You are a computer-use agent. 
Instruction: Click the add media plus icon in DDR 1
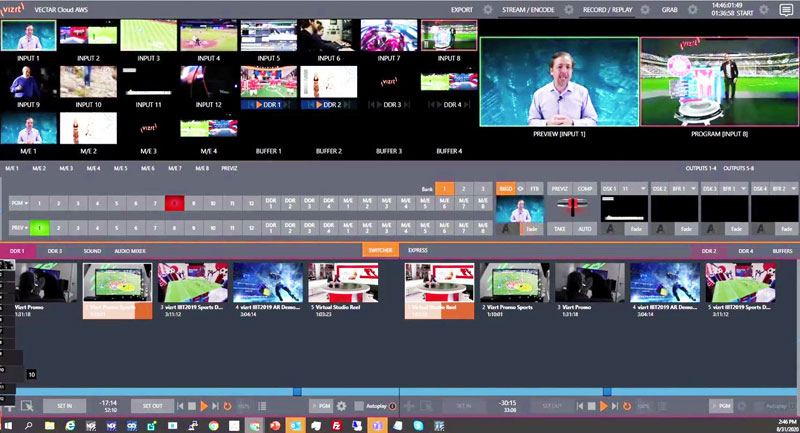pyautogui.click(x=9, y=406)
